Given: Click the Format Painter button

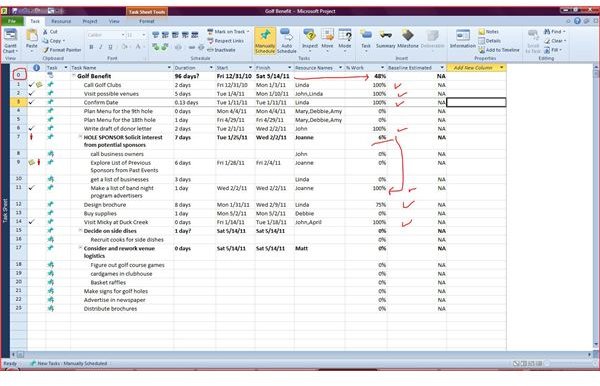Looking at the screenshot, I should point(62,50).
